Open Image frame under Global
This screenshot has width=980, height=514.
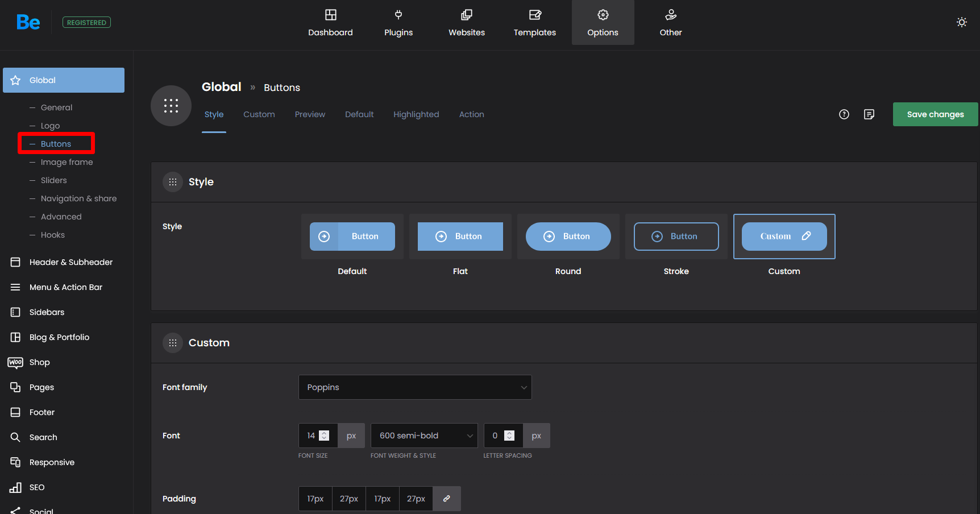point(67,162)
